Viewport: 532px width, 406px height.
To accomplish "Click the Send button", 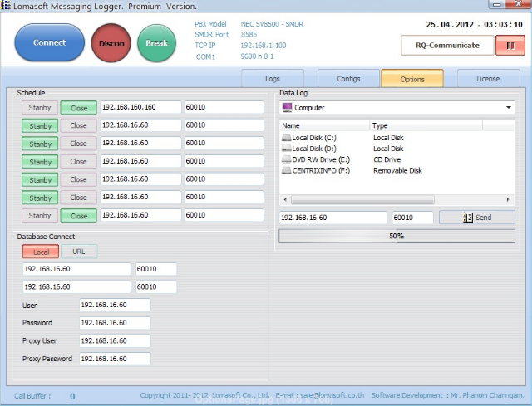I will coord(477,218).
